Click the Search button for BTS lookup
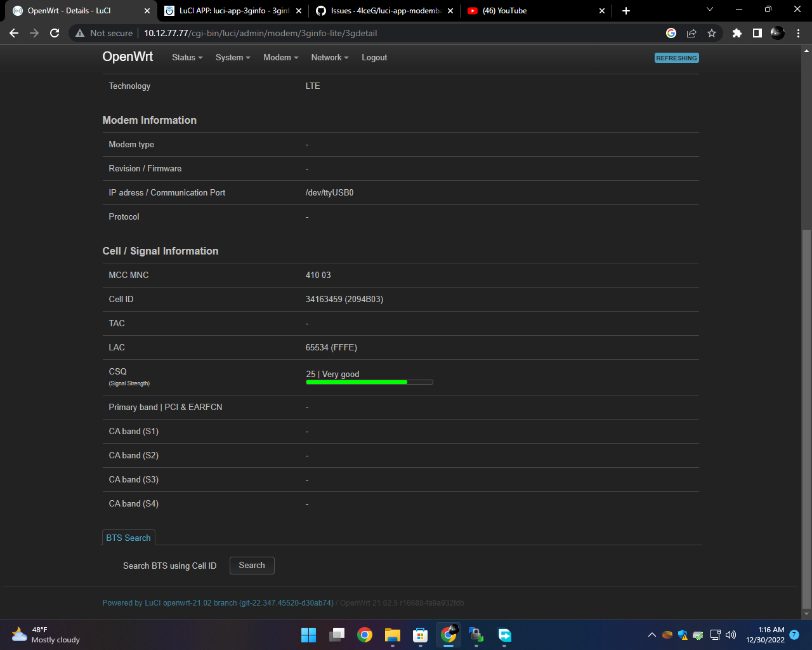 [251, 565]
